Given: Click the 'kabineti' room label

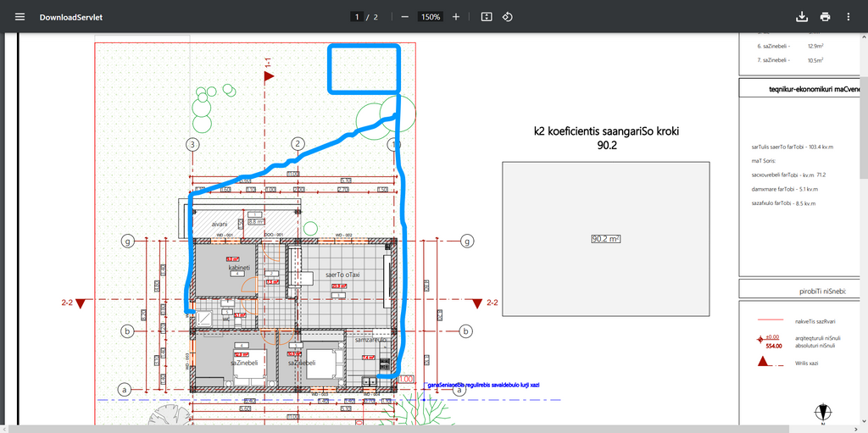Looking at the screenshot, I should [x=237, y=268].
